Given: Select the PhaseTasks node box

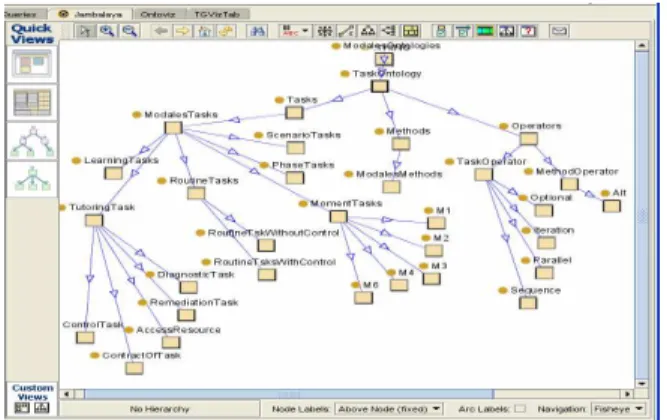Looking at the screenshot, I should click(295, 177).
